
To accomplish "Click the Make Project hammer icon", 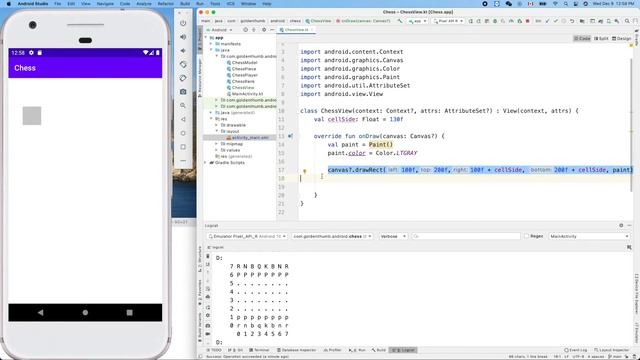I will click(x=400, y=21).
